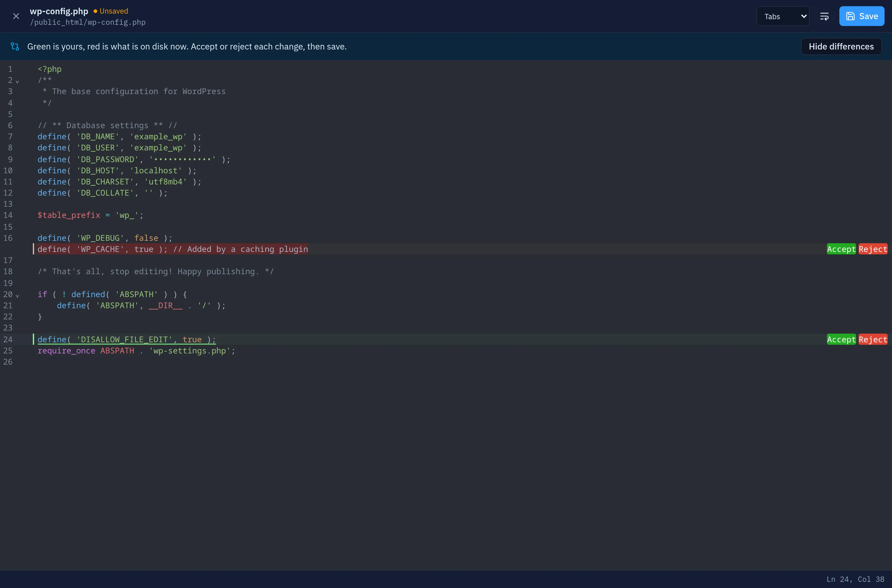Image resolution: width=892 pixels, height=588 pixels.
Task: Click line number 26 in gutter
Action: 8,362
